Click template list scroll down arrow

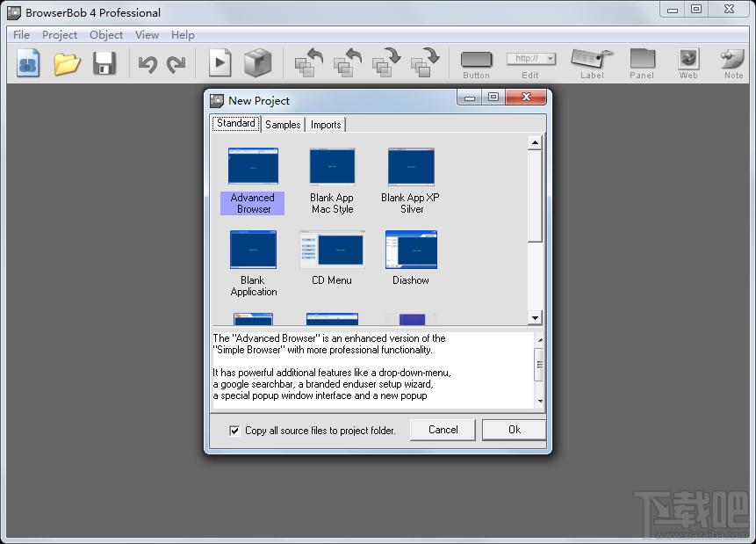pyautogui.click(x=535, y=317)
